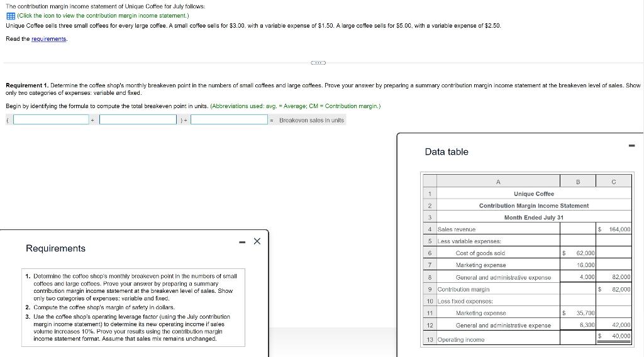This screenshot has height=357, width=644.
Task: Click the Contribution margin row label
Action: pyautogui.click(x=464, y=289)
